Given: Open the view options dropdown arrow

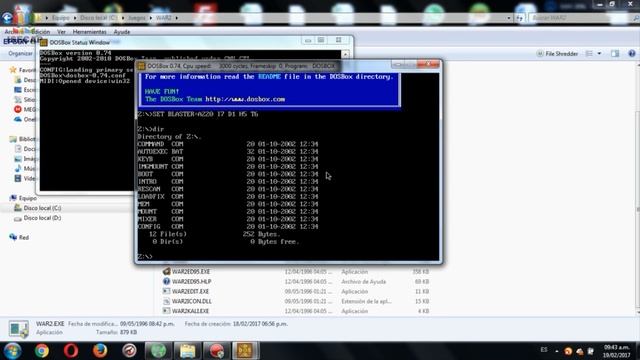Looking at the screenshot, I should point(599,53).
